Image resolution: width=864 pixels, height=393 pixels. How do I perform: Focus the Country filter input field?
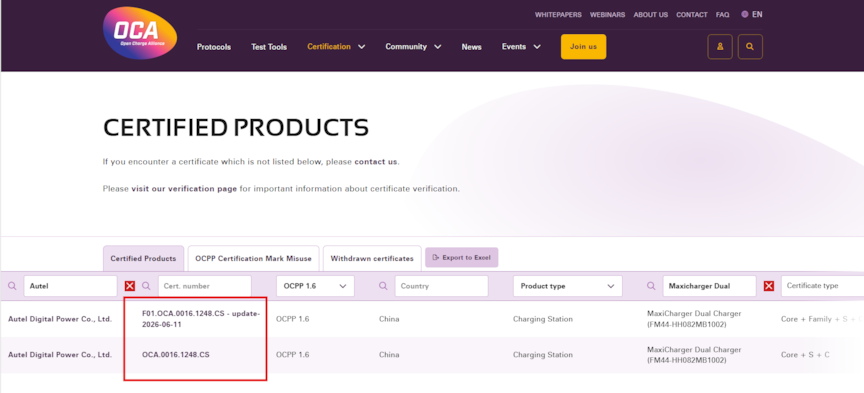coord(441,286)
